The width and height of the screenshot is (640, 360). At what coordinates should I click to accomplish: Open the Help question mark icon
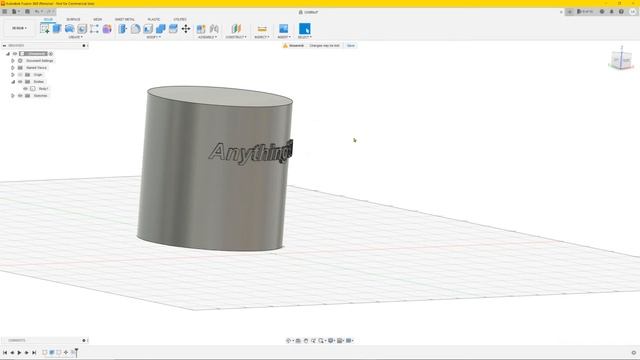tap(621, 12)
